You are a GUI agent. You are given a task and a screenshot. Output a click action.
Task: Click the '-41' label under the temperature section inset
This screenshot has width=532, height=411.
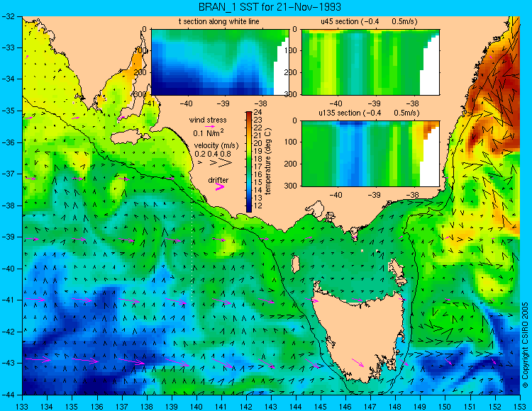148,103
